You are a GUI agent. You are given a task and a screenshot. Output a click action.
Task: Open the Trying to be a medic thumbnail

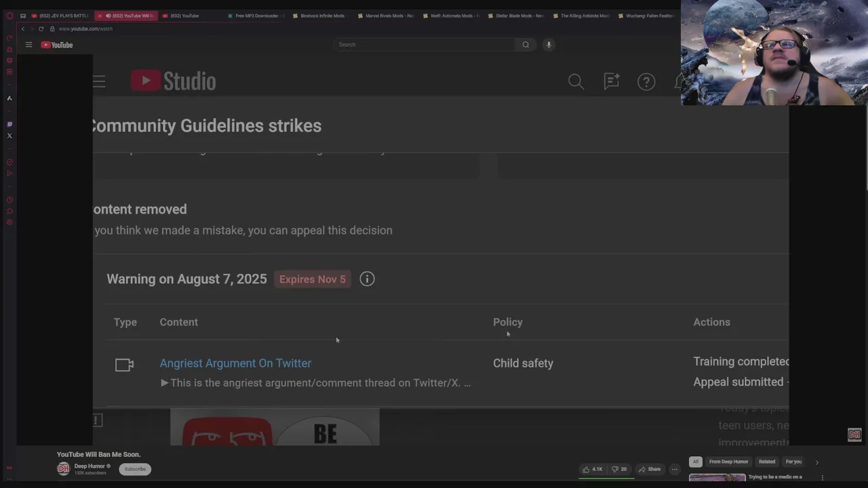717,478
